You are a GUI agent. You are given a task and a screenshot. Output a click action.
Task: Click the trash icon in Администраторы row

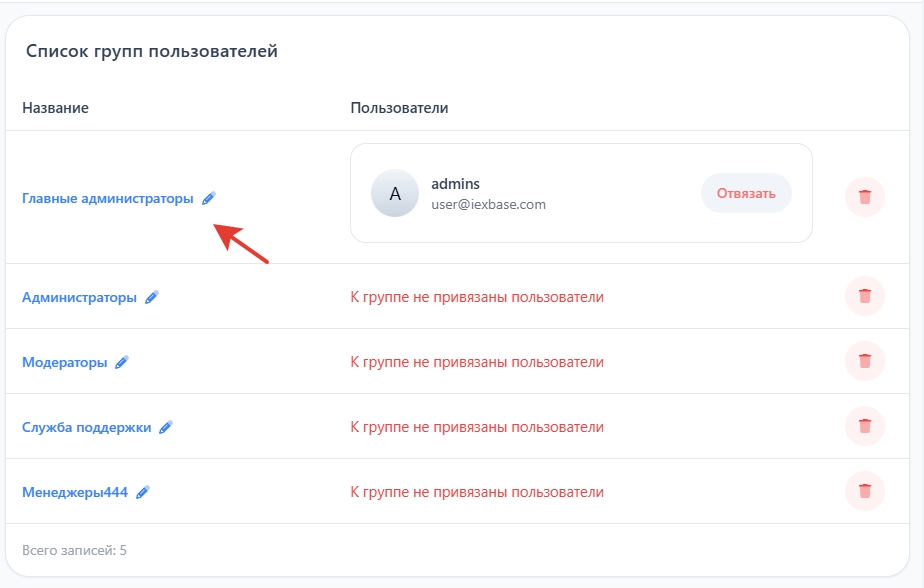(865, 296)
